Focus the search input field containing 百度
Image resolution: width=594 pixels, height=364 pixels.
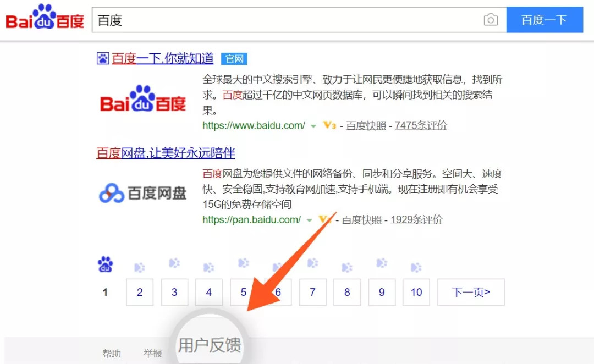(x=286, y=20)
